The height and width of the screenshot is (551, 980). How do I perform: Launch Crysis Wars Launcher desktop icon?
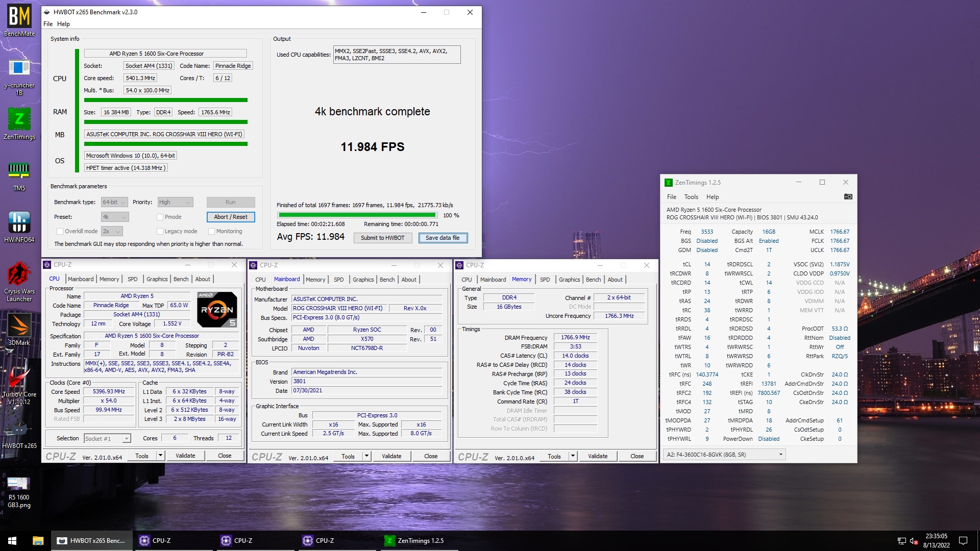pyautogui.click(x=19, y=282)
